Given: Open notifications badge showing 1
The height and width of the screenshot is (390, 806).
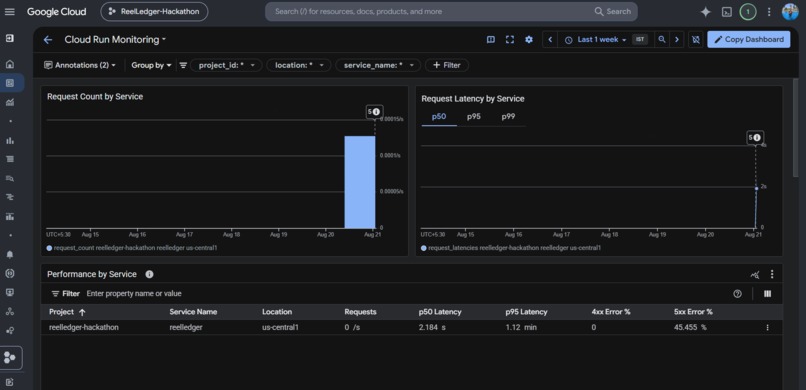Looking at the screenshot, I should pos(748,12).
